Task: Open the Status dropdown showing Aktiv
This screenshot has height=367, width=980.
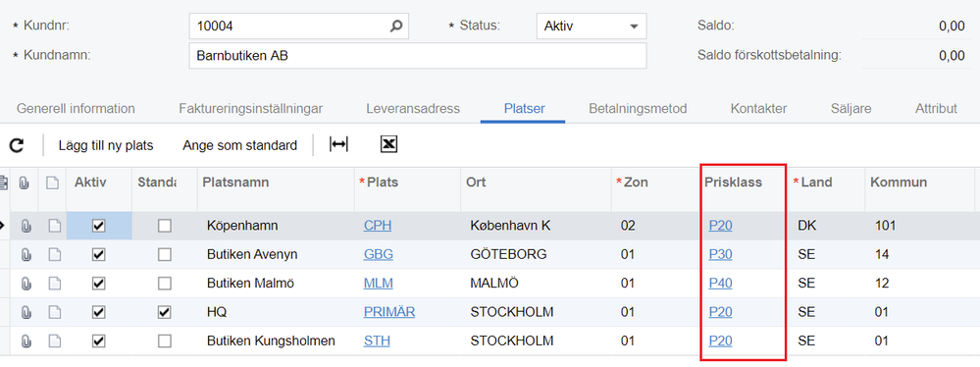Action: tap(592, 26)
